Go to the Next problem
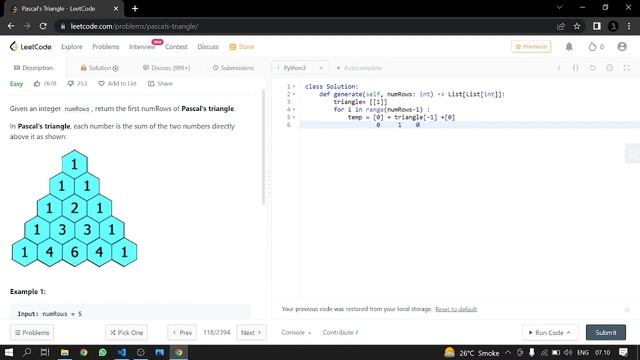 (x=251, y=333)
